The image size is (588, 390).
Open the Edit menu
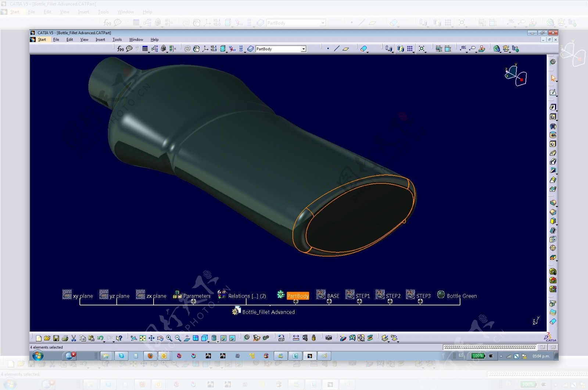coord(69,39)
